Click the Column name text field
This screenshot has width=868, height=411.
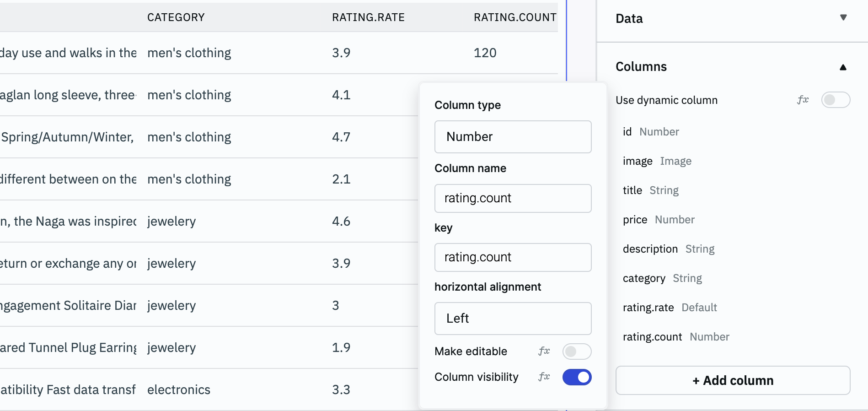coord(513,198)
